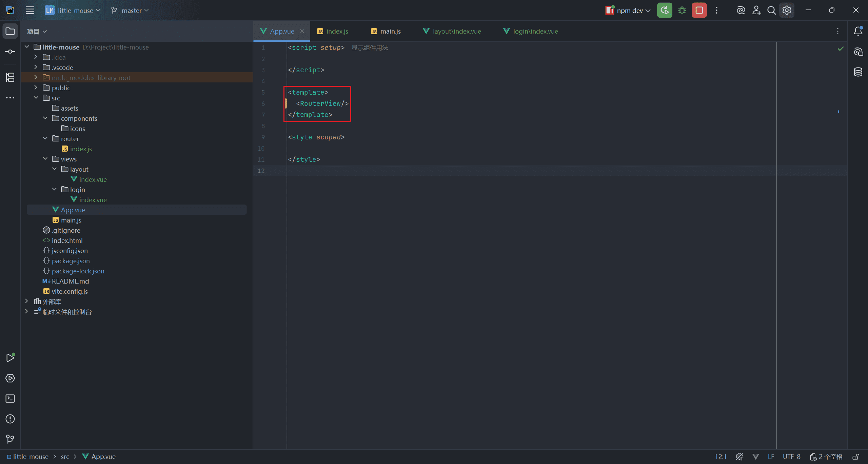868x464 pixels.
Task: Open package.json in the project tree
Action: pos(71,261)
